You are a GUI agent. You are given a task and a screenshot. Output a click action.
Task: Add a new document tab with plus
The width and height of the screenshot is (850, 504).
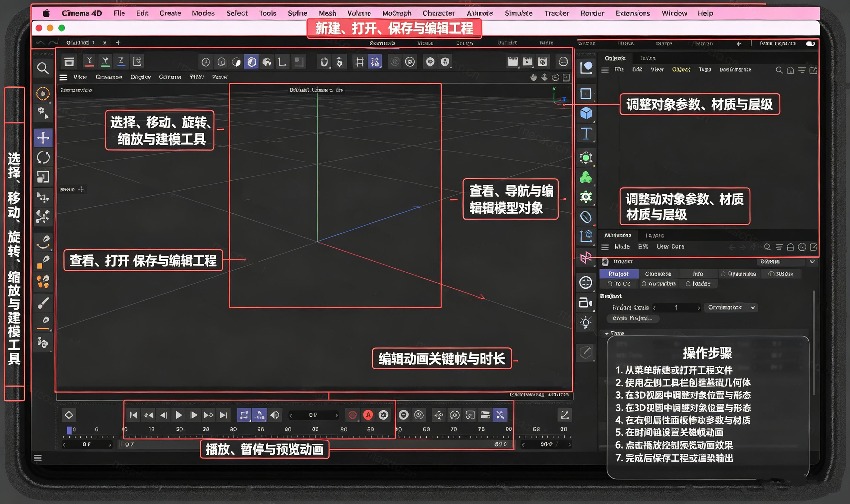[118, 43]
